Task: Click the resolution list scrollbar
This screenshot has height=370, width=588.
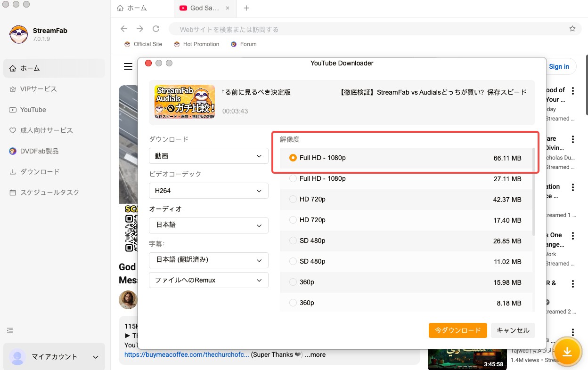Action: tap(534, 192)
